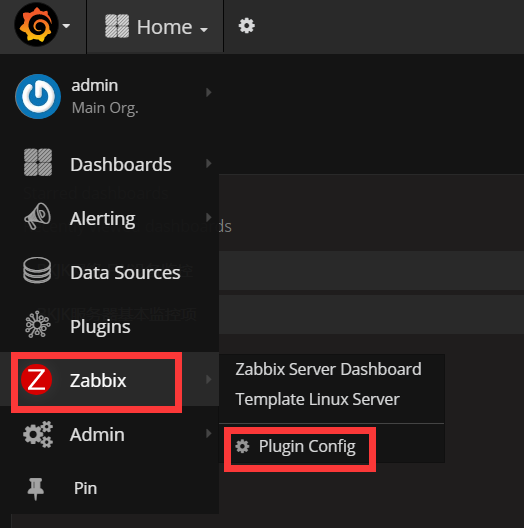Open Plugin Config under Zabbix

[295, 447]
